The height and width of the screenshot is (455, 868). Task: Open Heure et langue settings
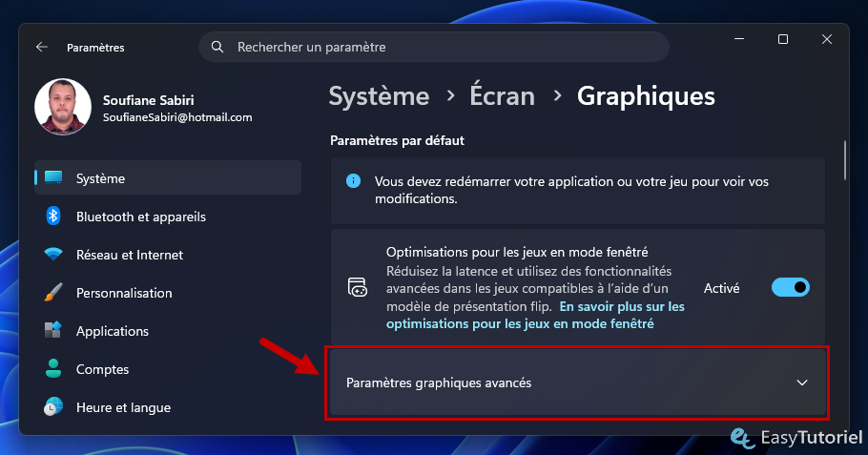(x=168, y=407)
